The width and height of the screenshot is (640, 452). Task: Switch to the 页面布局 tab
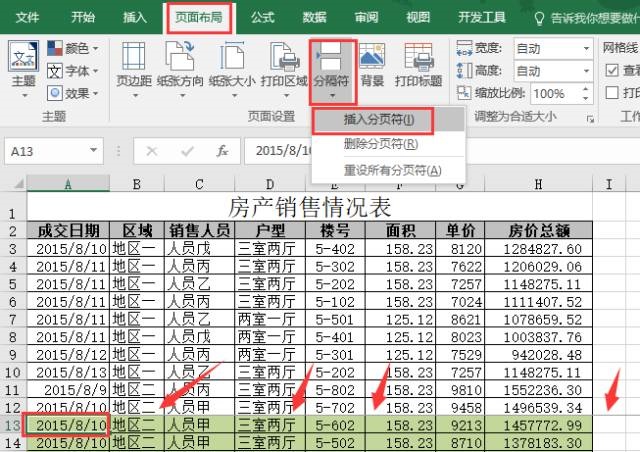199,18
